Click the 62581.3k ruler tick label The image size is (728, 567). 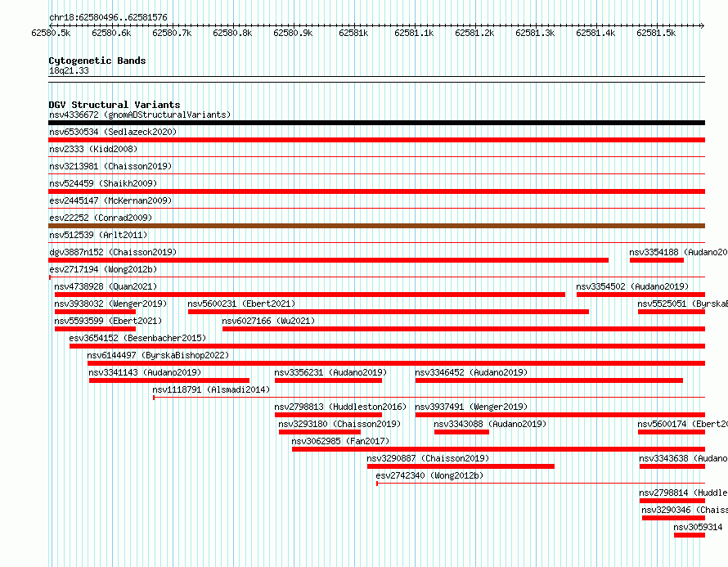(535, 33)
